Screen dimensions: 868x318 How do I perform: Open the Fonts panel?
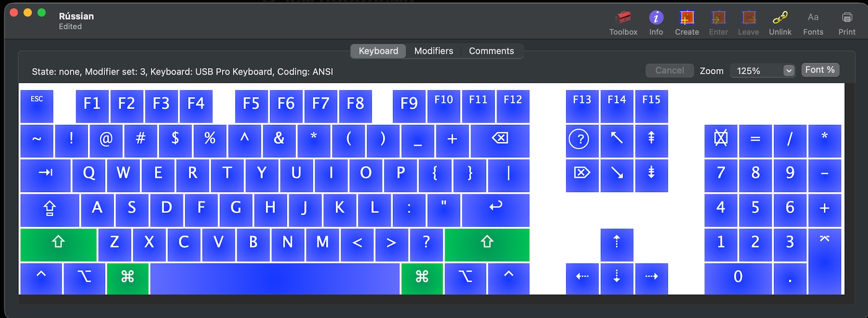coord(813,18)
